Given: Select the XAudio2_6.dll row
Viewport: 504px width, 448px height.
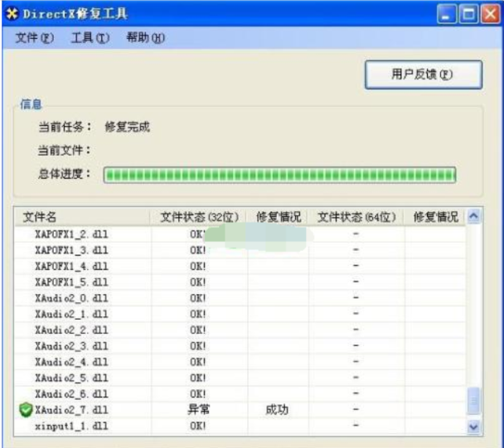Looking at the screenshot, I should 240,394.
